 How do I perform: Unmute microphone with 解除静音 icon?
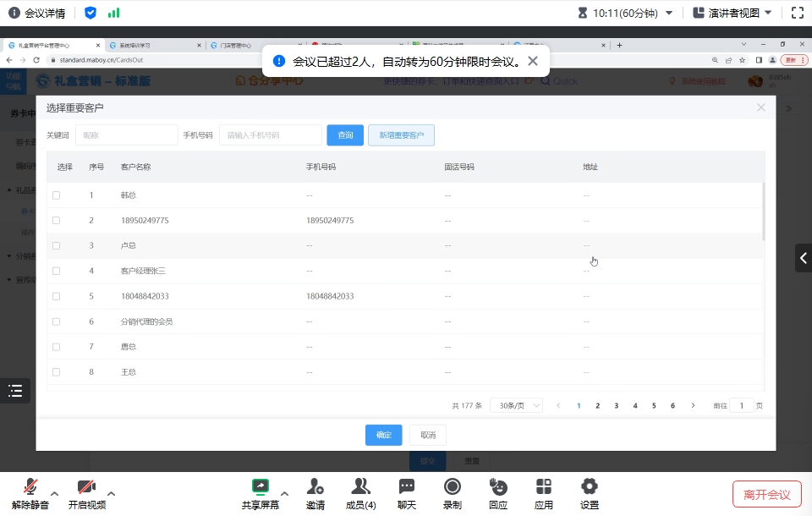click(30, 487)
